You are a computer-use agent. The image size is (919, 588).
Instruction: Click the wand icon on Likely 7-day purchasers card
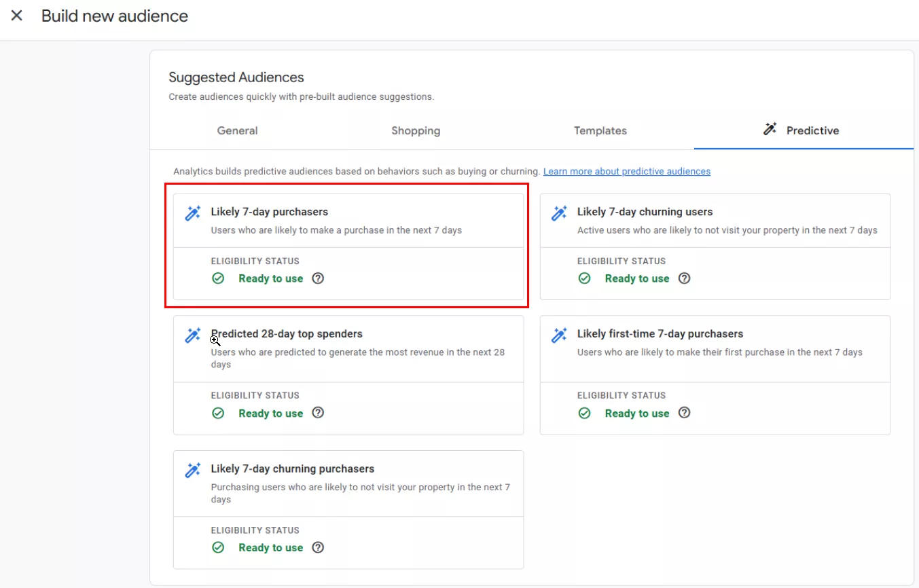[193, 213]
